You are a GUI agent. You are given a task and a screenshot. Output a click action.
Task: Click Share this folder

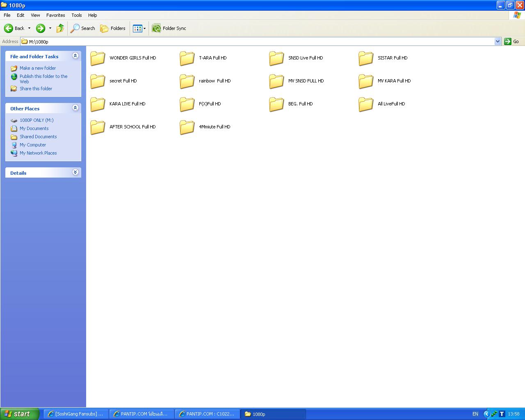click(36, 89)
